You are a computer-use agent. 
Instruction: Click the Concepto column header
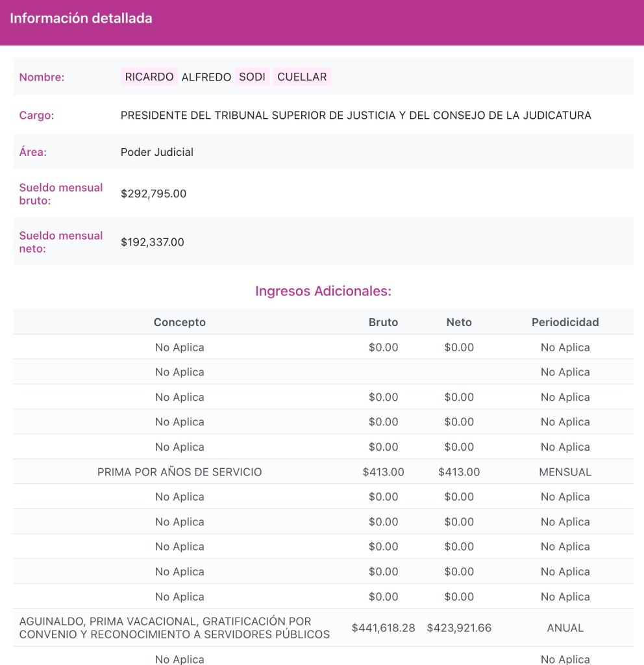(180, 322)
